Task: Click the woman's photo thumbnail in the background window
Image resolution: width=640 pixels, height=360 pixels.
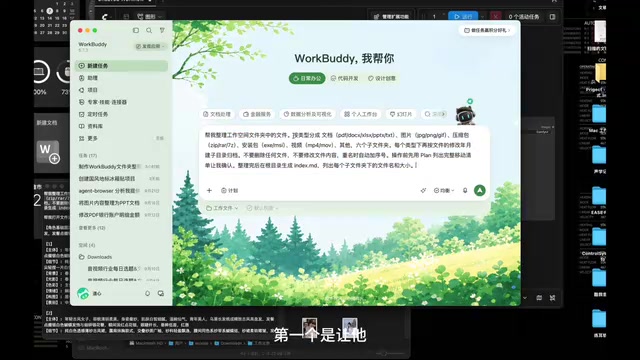Action: pos(309,328)
